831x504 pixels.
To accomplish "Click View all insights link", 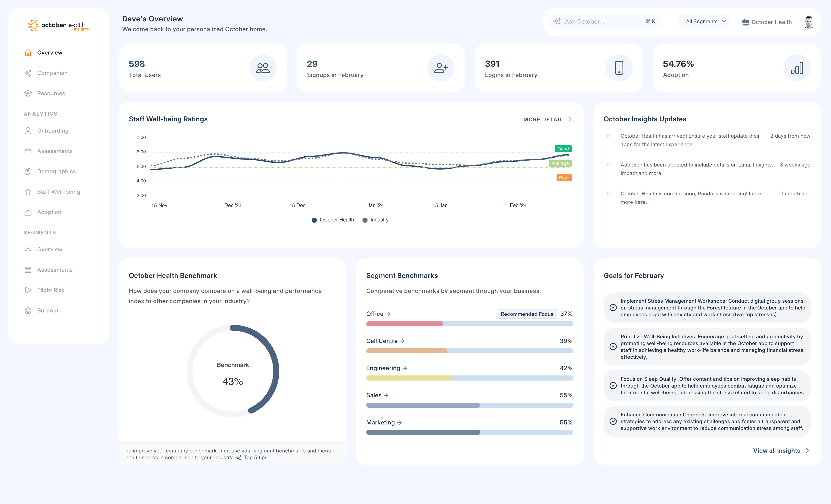I will [776, 450].
